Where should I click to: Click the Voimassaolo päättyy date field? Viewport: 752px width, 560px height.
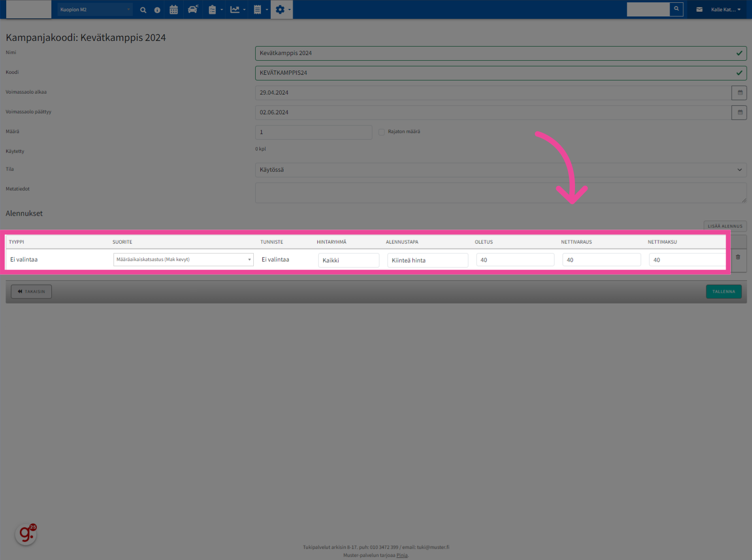(x=493, y=112)
